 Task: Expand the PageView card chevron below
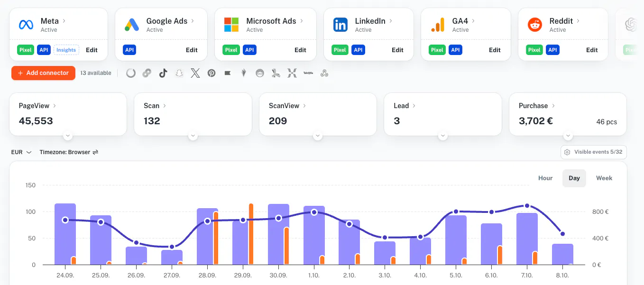click(x=68, y=136)
